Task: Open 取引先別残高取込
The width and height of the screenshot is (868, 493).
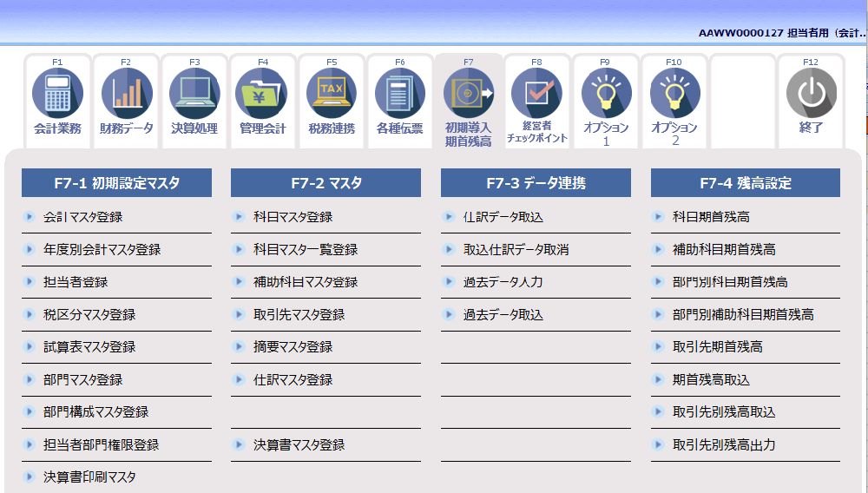Action: click(724, 412)
